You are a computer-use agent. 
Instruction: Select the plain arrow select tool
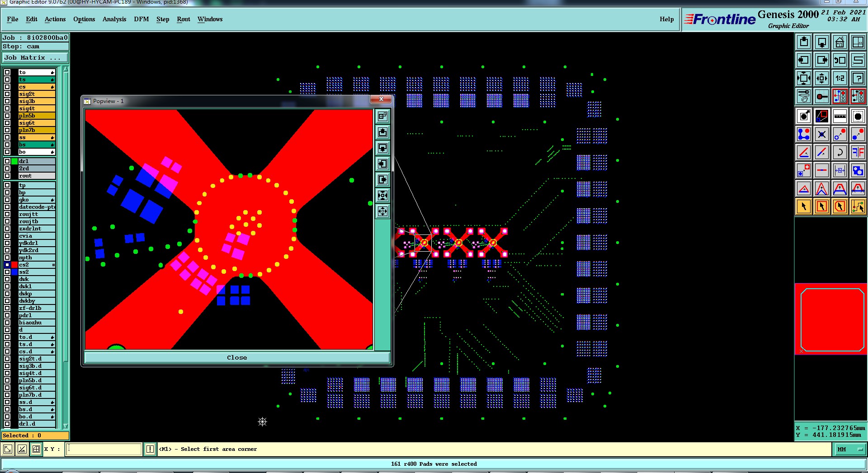(x=804, y=206)
